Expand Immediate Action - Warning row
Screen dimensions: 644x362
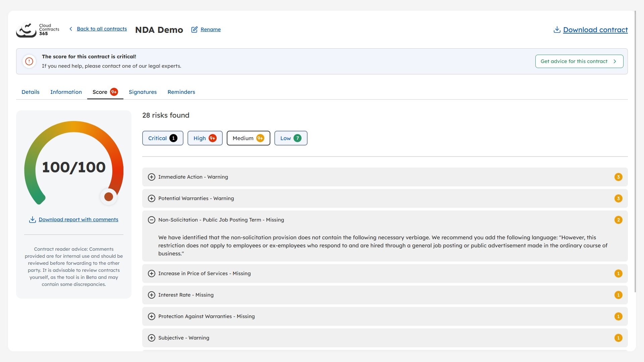[x=152, y=177]
